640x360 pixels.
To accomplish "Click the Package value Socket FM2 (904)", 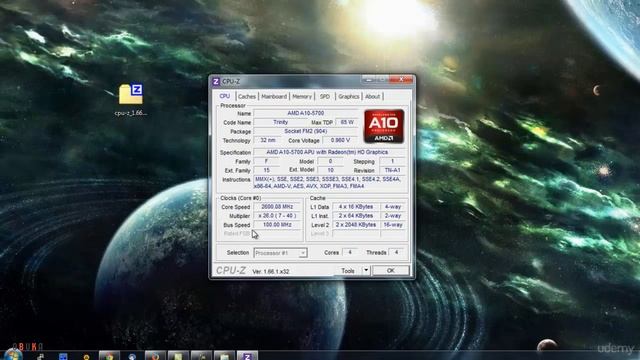I will tap(306, 131).
